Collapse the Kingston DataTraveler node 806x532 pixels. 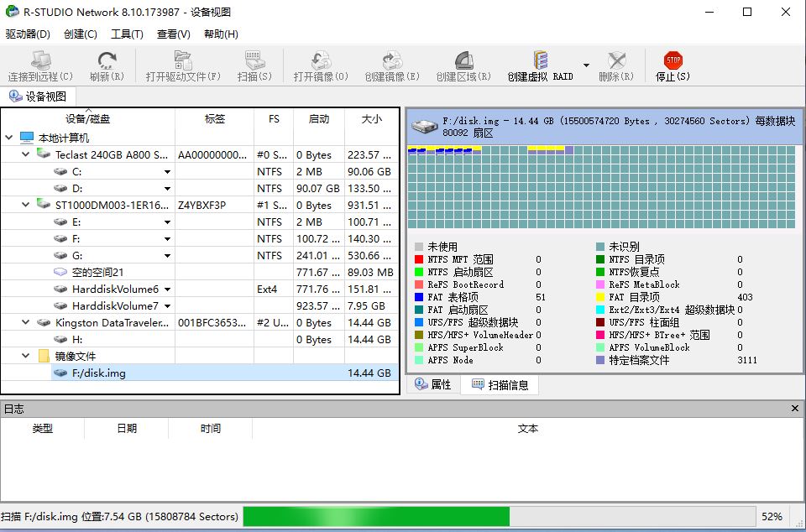(x=25, y=322)
